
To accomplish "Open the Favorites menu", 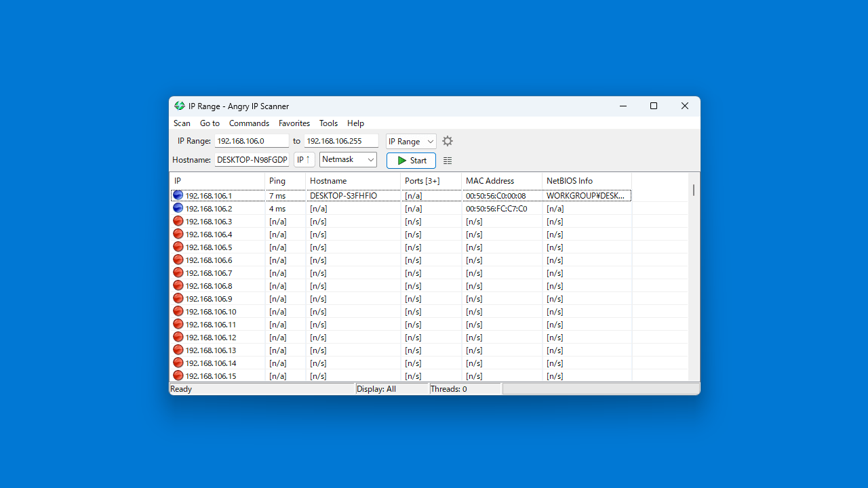I will pyautogui.click(x=294, y=123).
